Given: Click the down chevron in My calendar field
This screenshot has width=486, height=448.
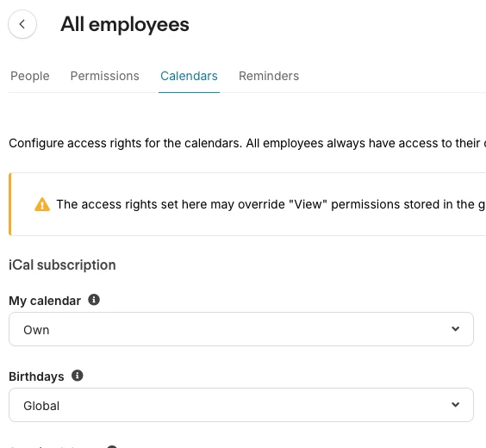Looking at the screenshot, I should pyautogui.click(x=455, y=329).
